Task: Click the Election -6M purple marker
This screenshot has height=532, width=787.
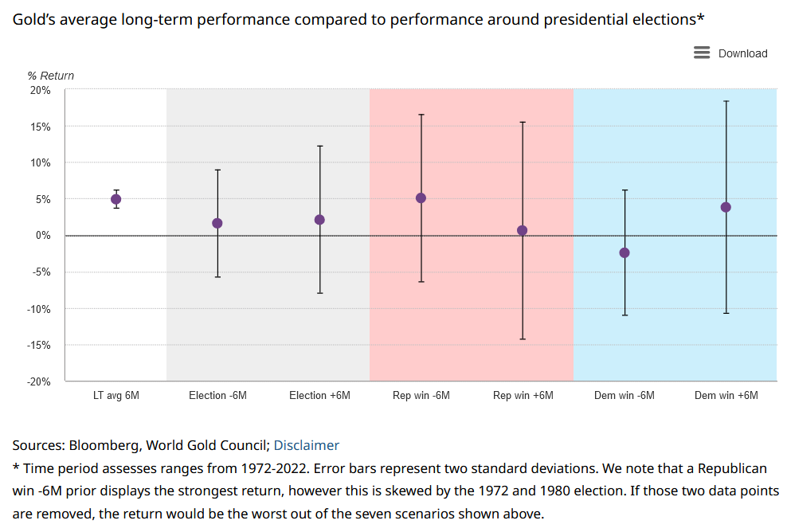Action: [217, 223]
